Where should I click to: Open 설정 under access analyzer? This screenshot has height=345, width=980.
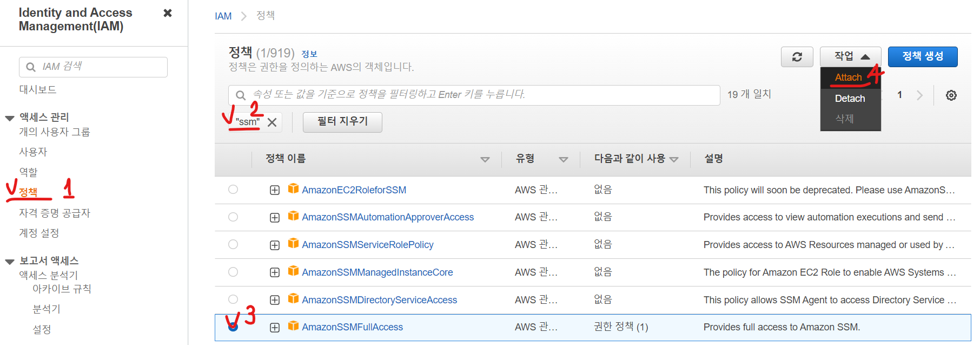42,329
